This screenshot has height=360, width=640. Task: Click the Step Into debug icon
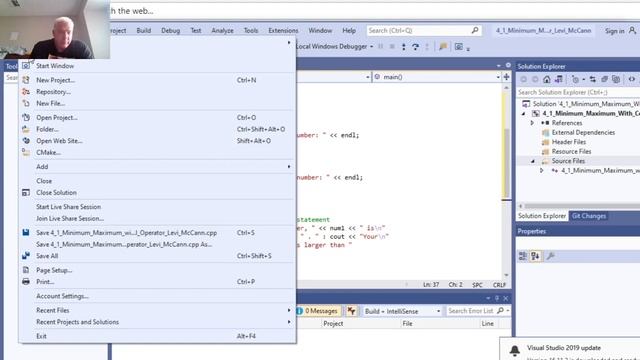pos(404,47)
